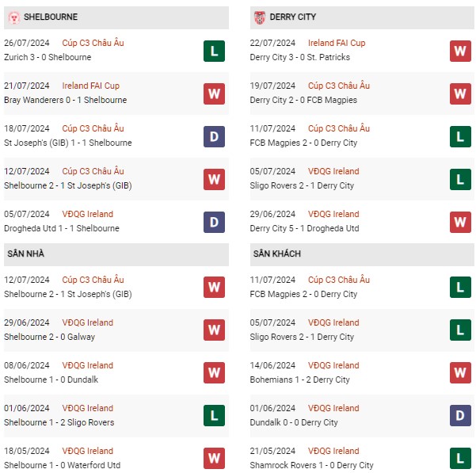This screenshot has height=473, width=476.
Task: Open the Ireland FAI Cup link under Shelbourne
Action: point(91,86)
